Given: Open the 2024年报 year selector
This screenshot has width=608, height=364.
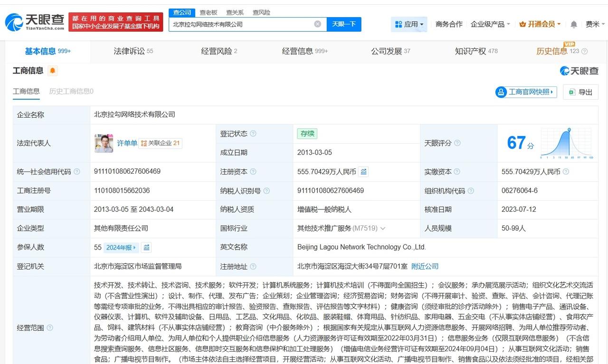Looking at the screenshot, I should [x=121, y=247].
